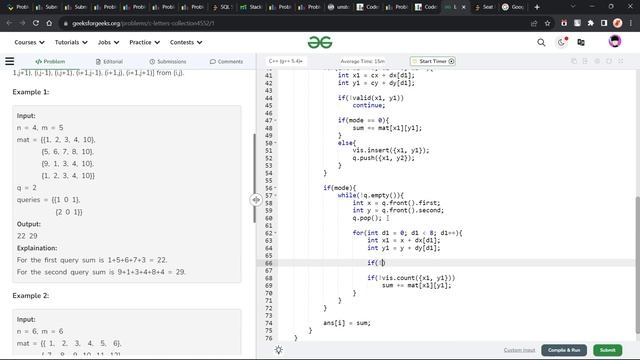Click the panel resize handle icon
640x360 pixels.
256,200
